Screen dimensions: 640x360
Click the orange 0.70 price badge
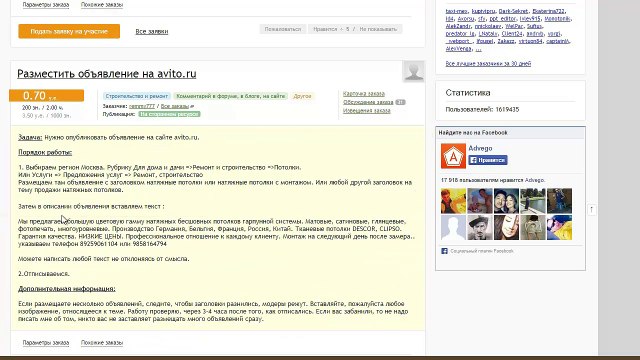pos(47,96)
